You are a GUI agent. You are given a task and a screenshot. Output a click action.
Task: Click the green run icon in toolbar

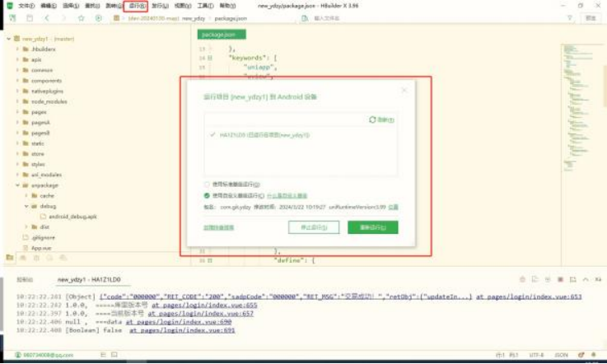tap(98, 17)
